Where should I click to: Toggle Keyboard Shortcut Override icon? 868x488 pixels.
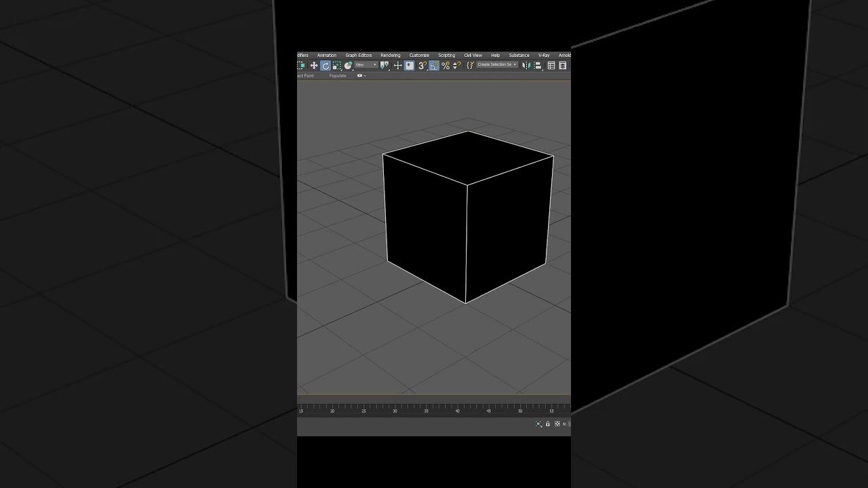[x=410, y=66]
